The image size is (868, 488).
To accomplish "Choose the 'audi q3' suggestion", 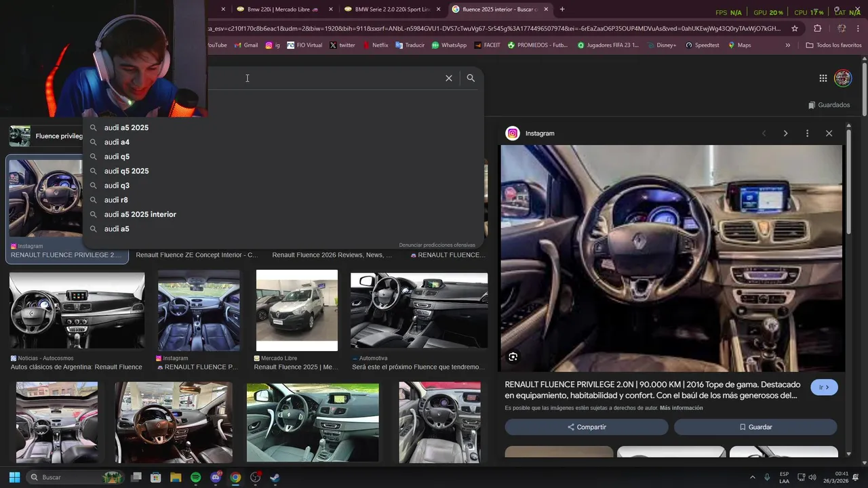I will pos(283,186).
